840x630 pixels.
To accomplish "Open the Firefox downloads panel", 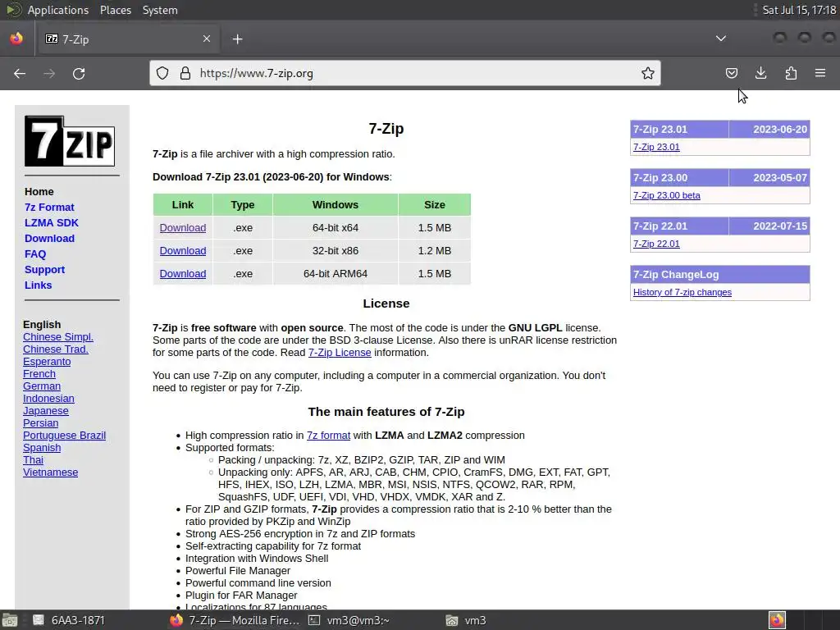I will (x=760, y=73).
